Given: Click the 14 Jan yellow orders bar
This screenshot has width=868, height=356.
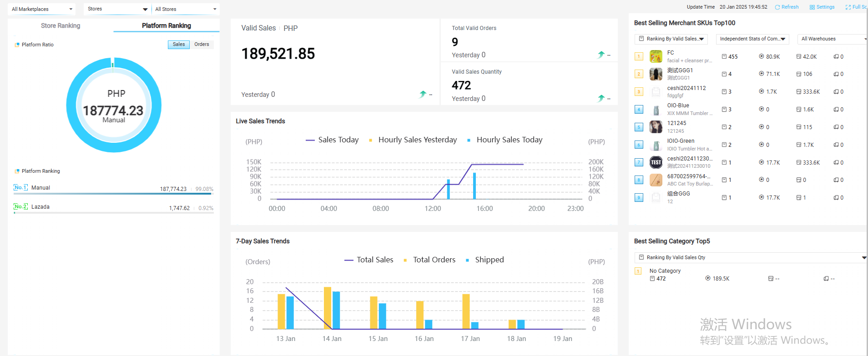Looking at the screenshot, I should (x=328, y=308).
